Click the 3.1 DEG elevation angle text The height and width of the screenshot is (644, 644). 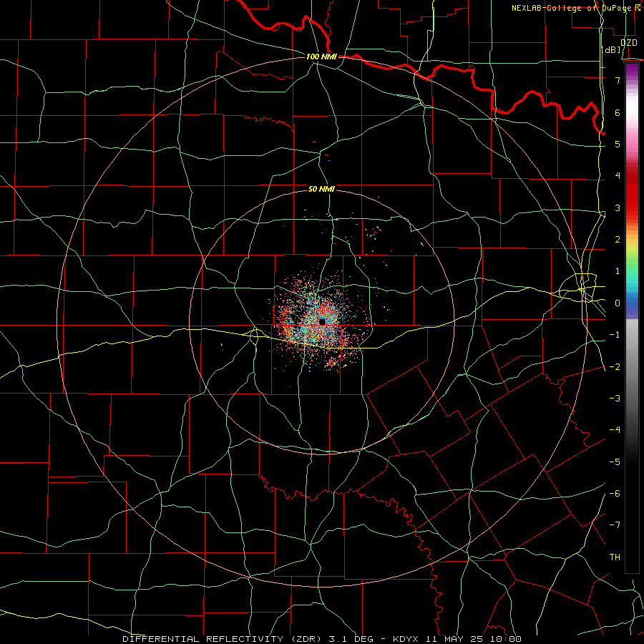[x=351, y=639]
